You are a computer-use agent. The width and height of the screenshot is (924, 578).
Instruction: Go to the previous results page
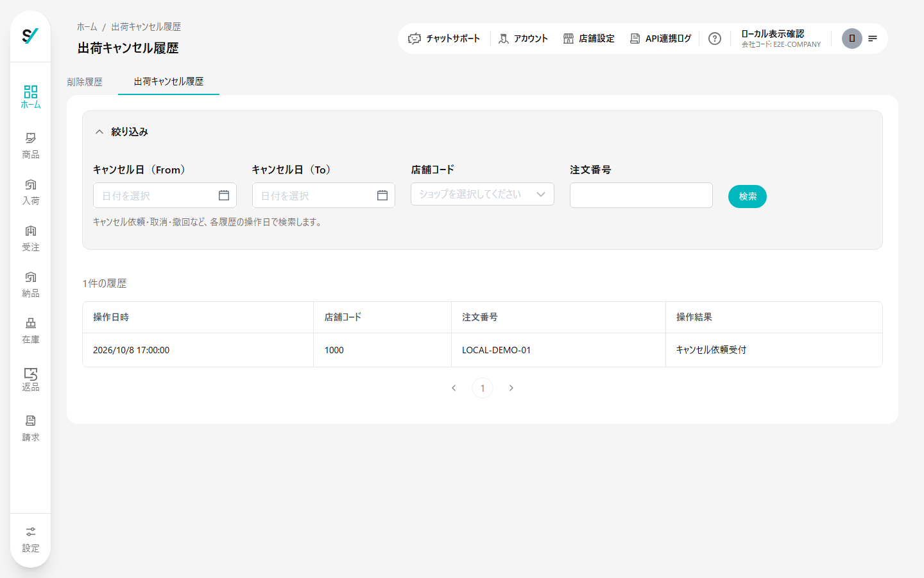(x=454, y=388)
